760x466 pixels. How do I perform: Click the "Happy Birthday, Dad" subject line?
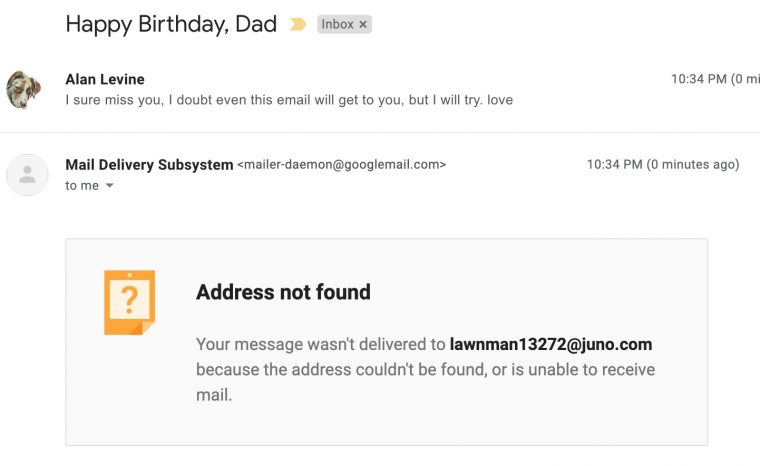[171, 25]
